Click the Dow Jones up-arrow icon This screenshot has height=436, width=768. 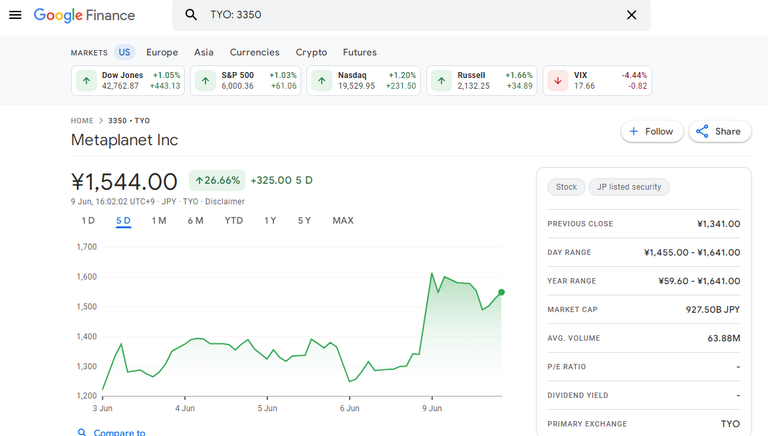87,81
